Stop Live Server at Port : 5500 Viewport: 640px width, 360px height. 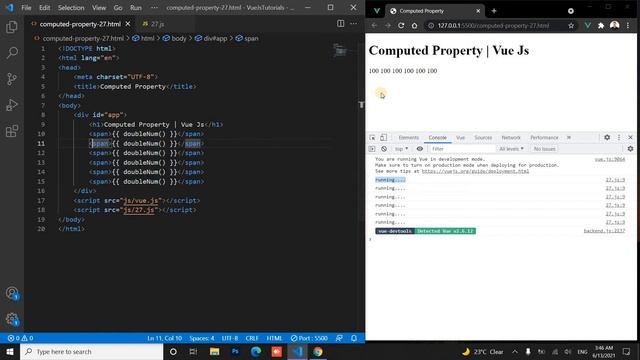309,338
